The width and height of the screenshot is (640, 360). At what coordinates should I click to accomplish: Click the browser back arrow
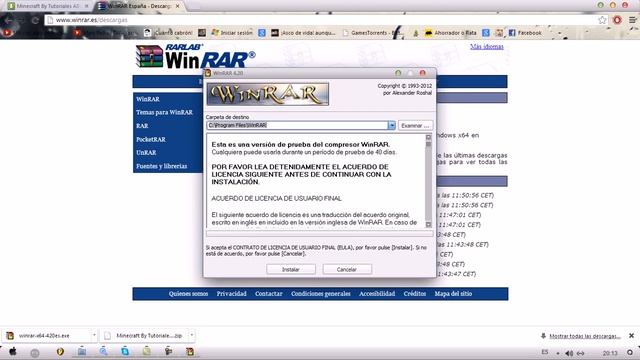(x=9, y=20)
